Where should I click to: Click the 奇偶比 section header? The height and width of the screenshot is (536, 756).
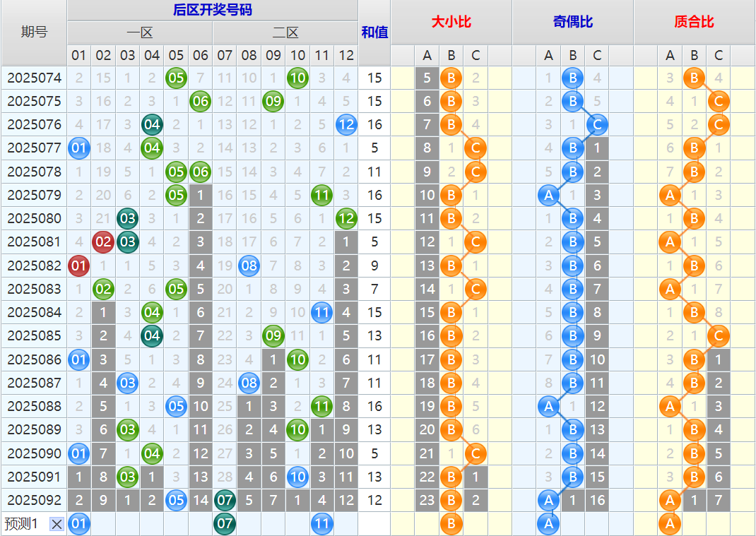pyautogui.click(x=573, y=22)
